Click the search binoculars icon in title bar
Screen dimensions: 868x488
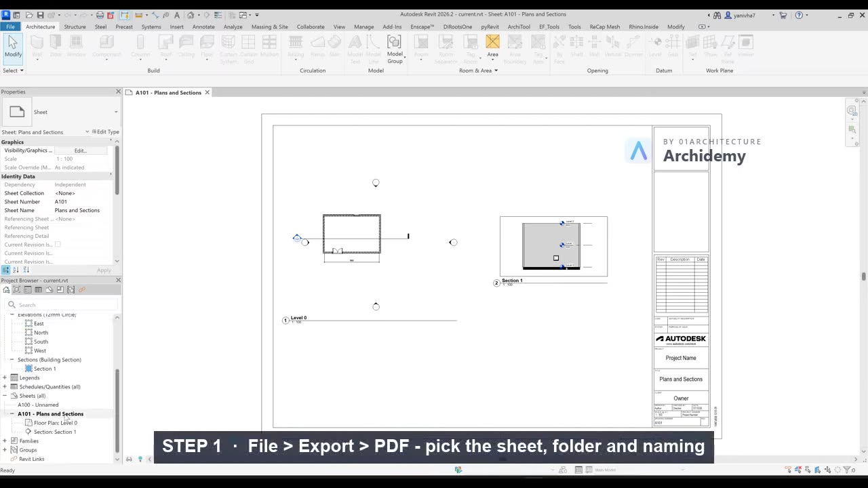(717, 15)
